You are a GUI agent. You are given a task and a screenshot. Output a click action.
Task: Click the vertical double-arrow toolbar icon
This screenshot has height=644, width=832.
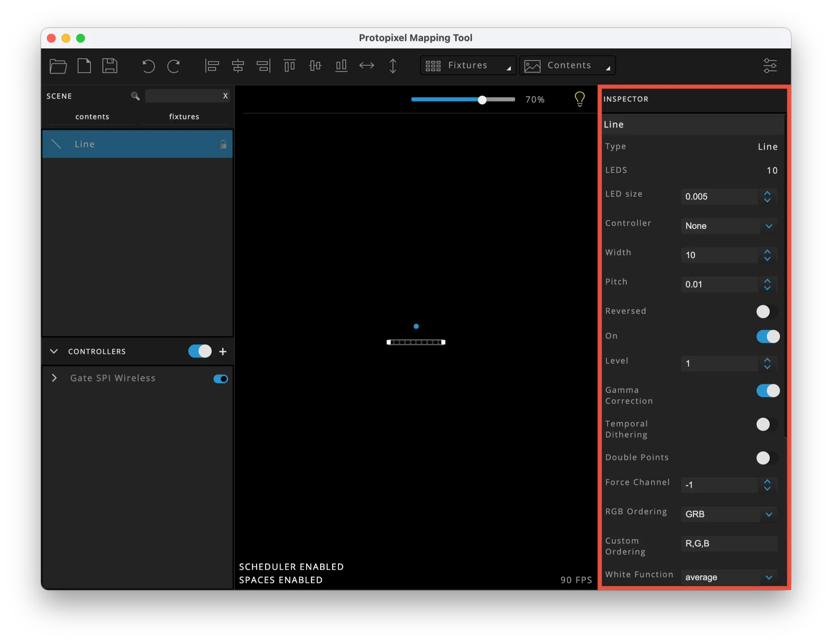[x=392, y=66]
